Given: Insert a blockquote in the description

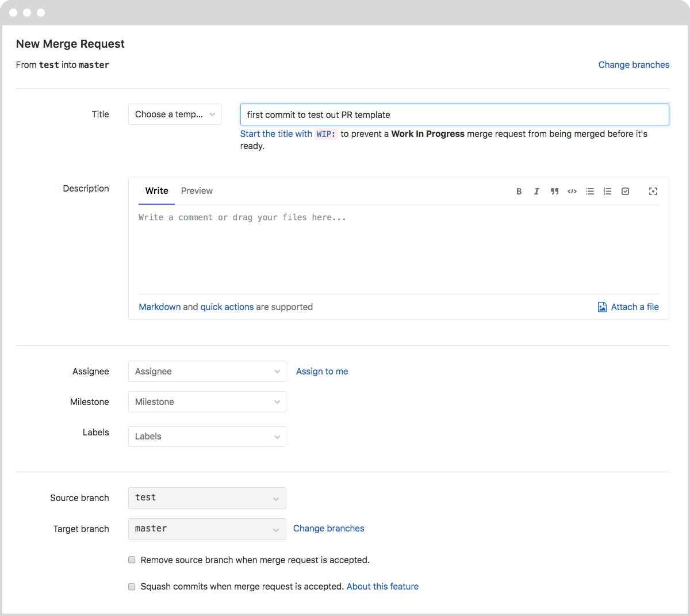Looking at the screenshot, I should tap(554, 191).
